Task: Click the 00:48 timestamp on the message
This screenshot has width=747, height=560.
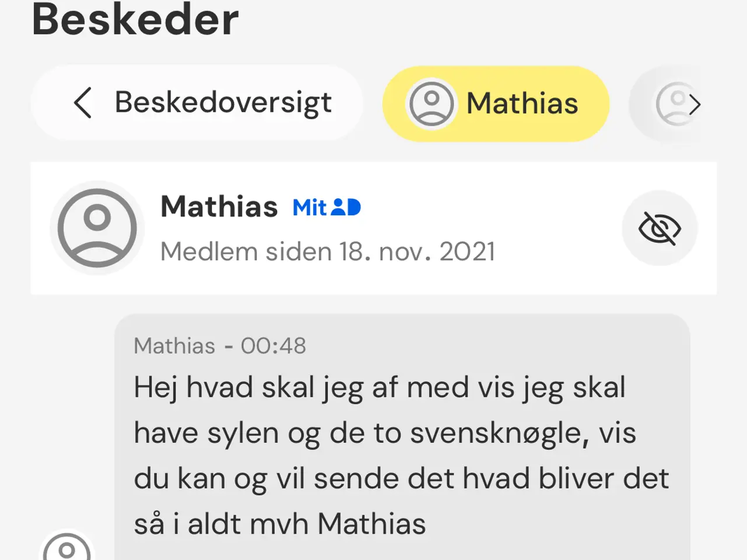Action: click(x=273, y=346)
